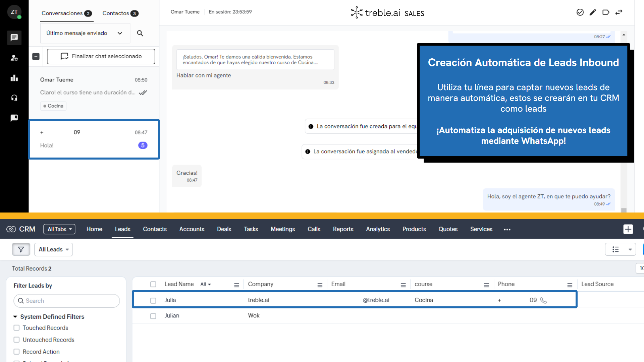Click the bar chart statistics sidebar icon
Image resolution: width=644 pixels, height=362 pixels.
pos(14,78)
